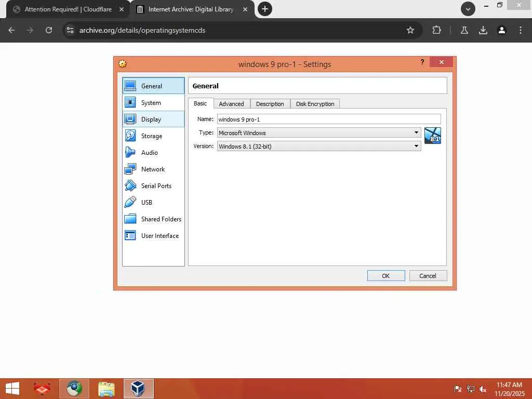Close the Internet Archive browser tab

pos(245,9)
